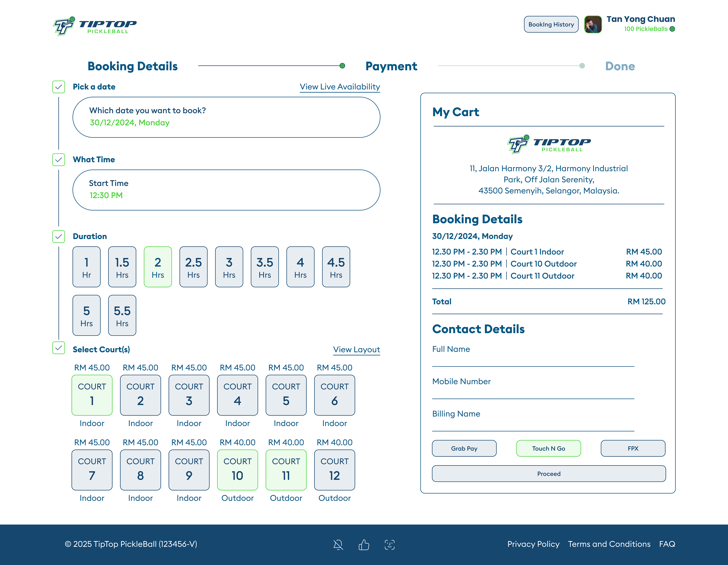The height and width of the screenshot is (565, 728).
Task: Click the Total RM 125.00 amount
Action: pyautogui.click(x=646, y=302)
